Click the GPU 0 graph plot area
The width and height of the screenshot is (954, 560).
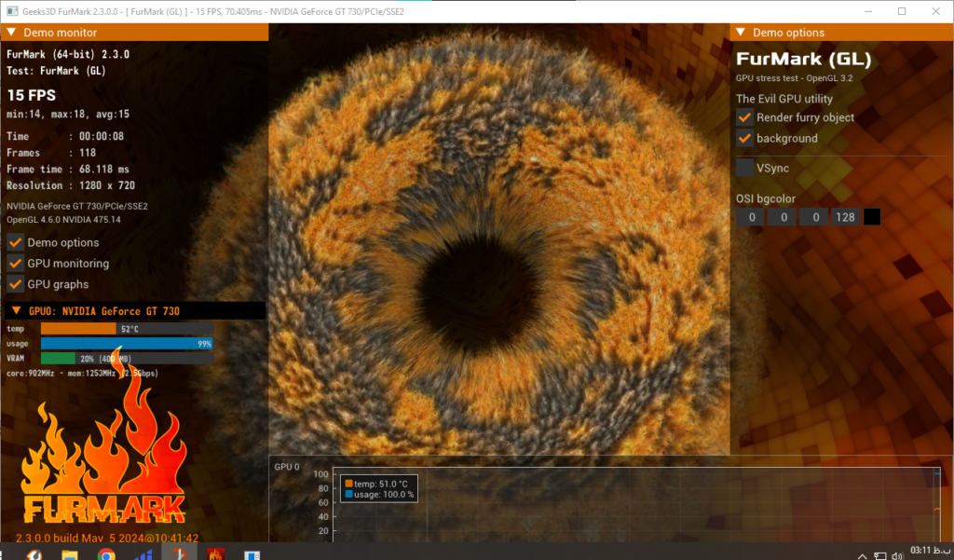(x=636, y=505)
